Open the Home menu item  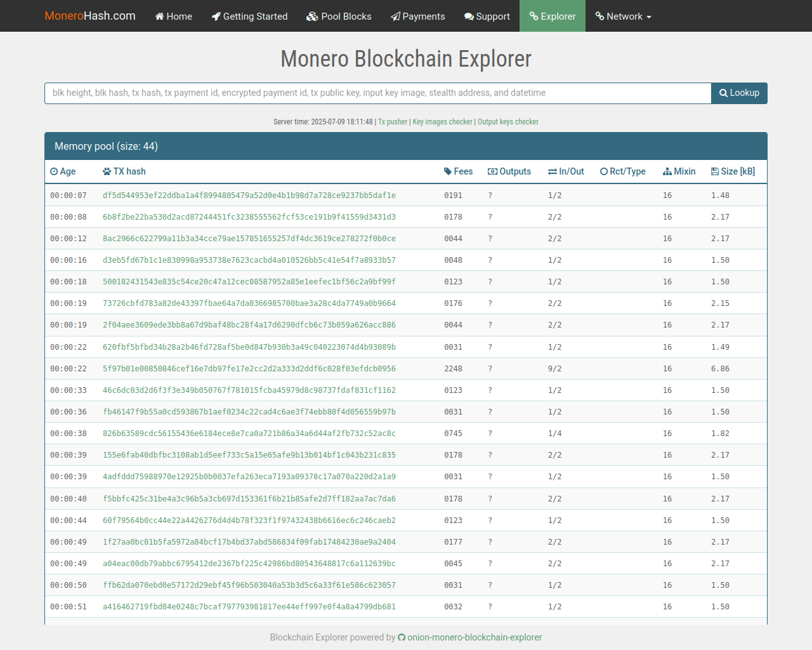point(173,16)
